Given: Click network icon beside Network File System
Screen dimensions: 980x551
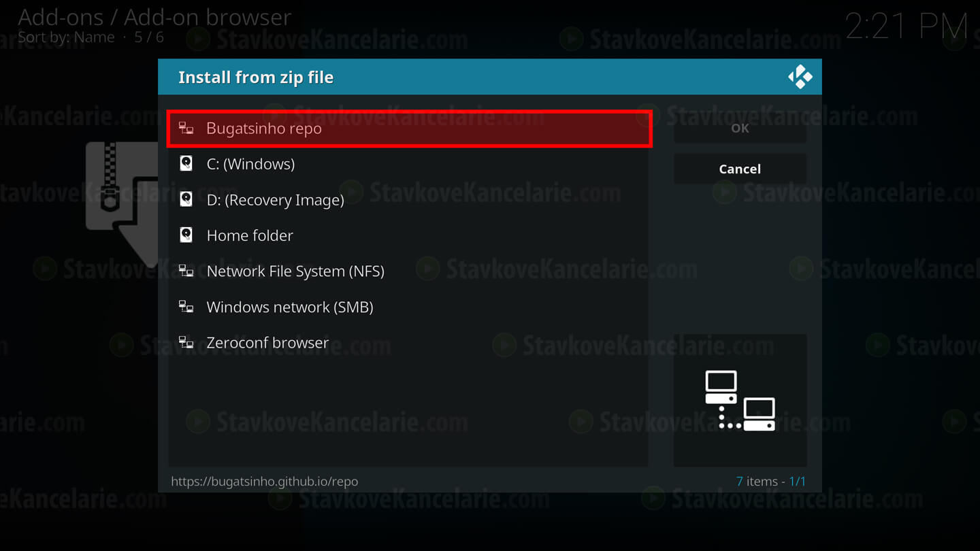Looking at the screenshot, I should tap(186, 271).
